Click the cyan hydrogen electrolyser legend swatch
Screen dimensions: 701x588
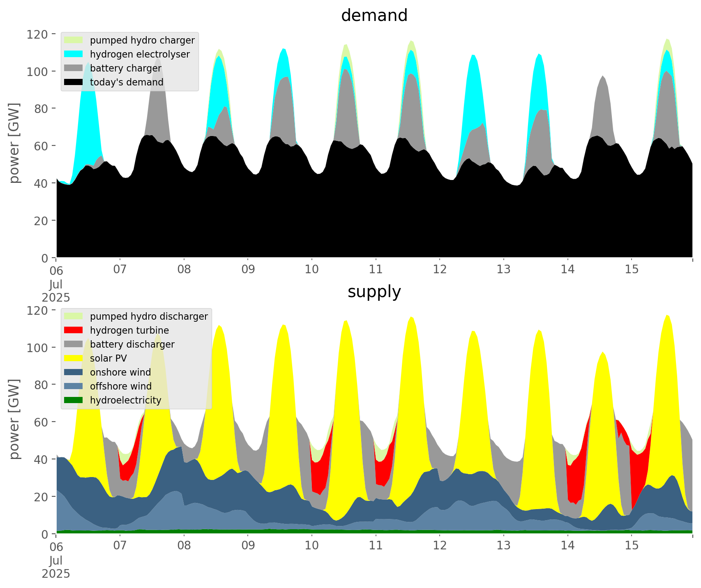pyautogui.click(x=74, y=54)
